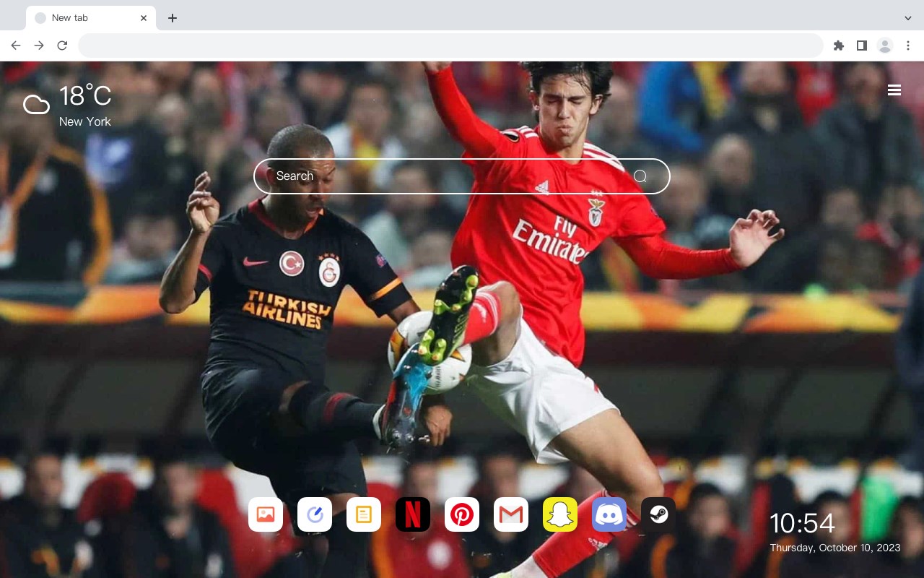Open Chrome's three-dot menu
The width and height of the screenshot is (924, 578).
[x=908, y=46]
